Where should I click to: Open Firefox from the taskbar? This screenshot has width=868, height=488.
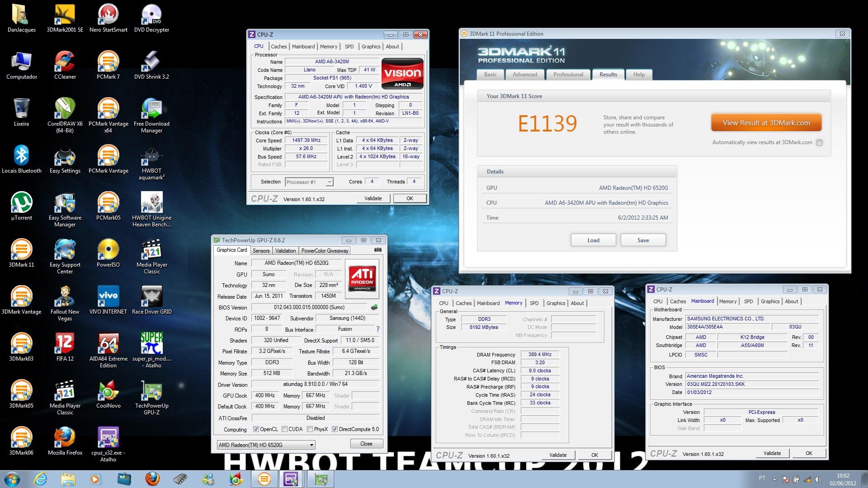pos(152,479)
